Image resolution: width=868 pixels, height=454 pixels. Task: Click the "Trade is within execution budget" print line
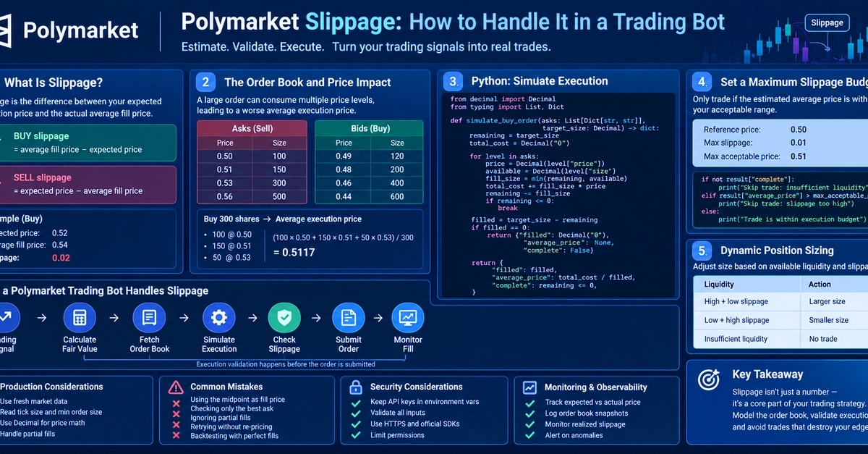792,219
